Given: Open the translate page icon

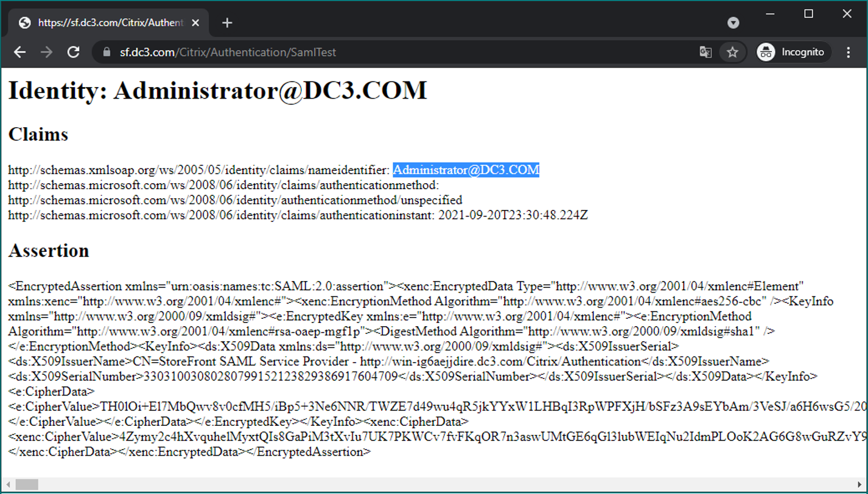Looking at the screenshot, I should click(705, 52).
